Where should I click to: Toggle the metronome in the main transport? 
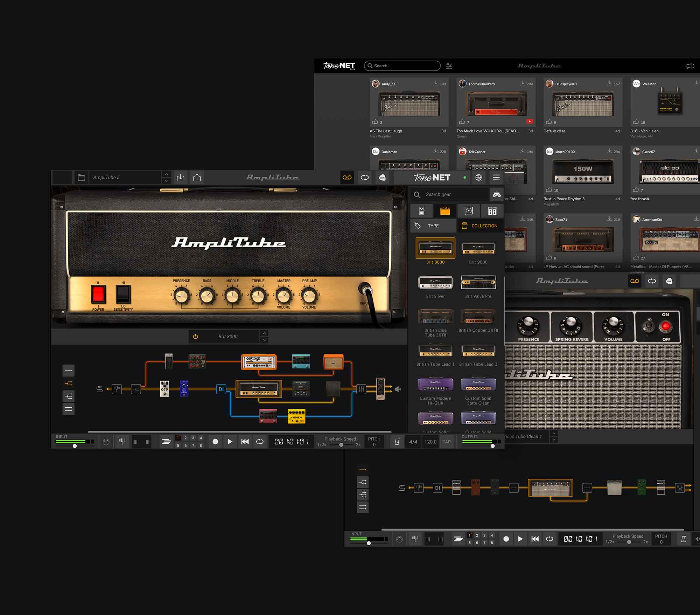pyautogui.click(x=397, y=442)
